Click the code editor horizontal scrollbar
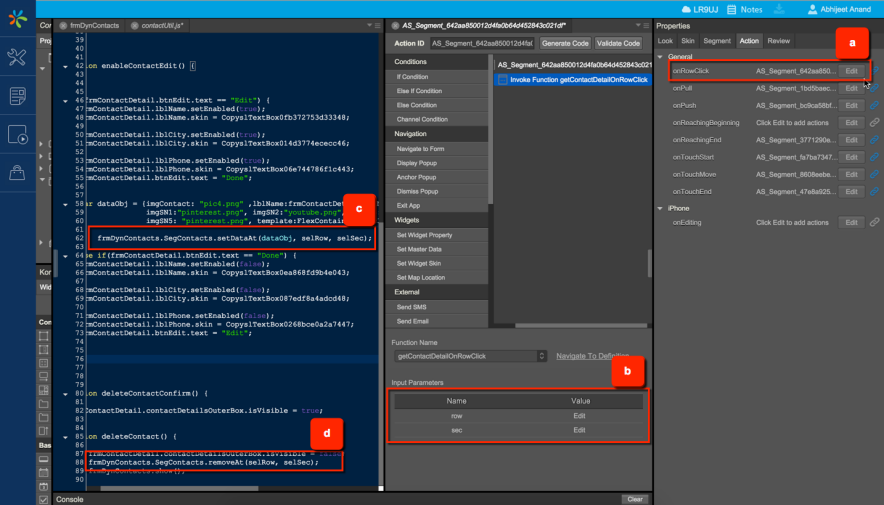 point(179,489)
